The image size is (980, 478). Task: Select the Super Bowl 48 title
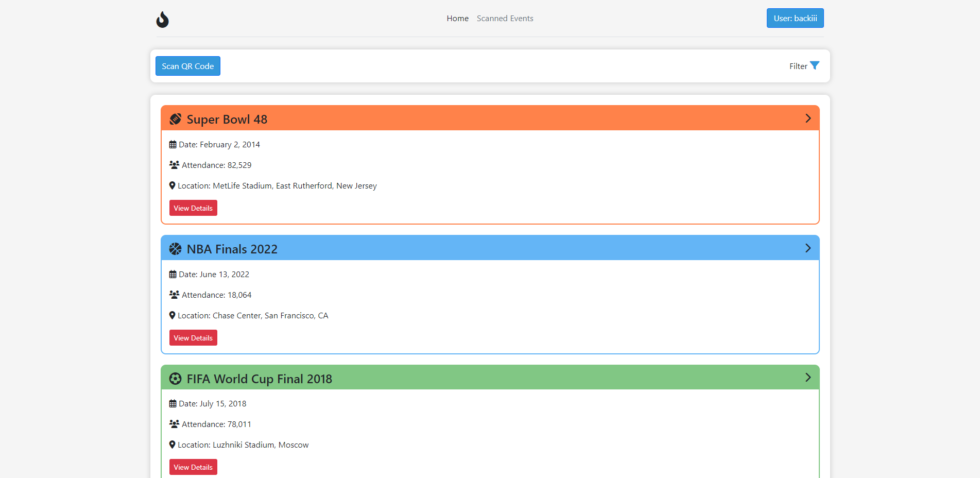click(x=227, y=119)
